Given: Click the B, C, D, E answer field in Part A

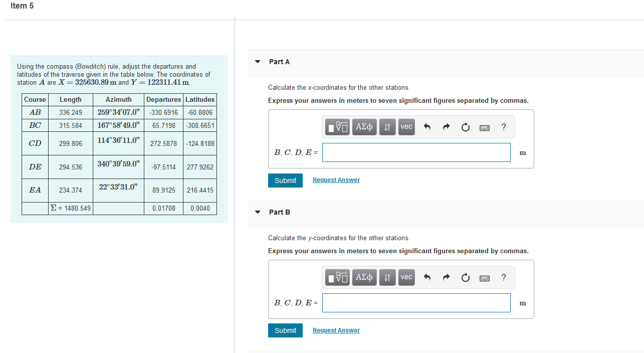Looking at the screenshot, I should [416, 152].
